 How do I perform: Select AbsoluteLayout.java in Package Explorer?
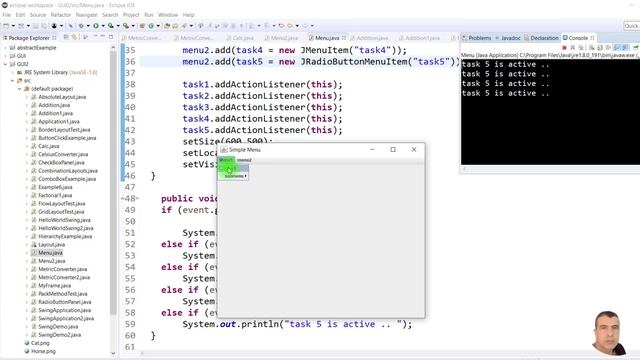tap(62, 97)
